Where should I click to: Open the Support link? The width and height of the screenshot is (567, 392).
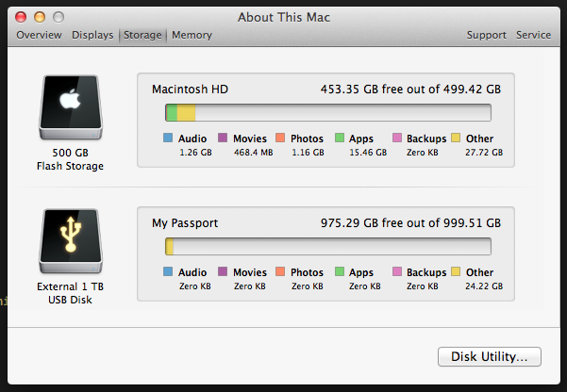click(487, 35)
